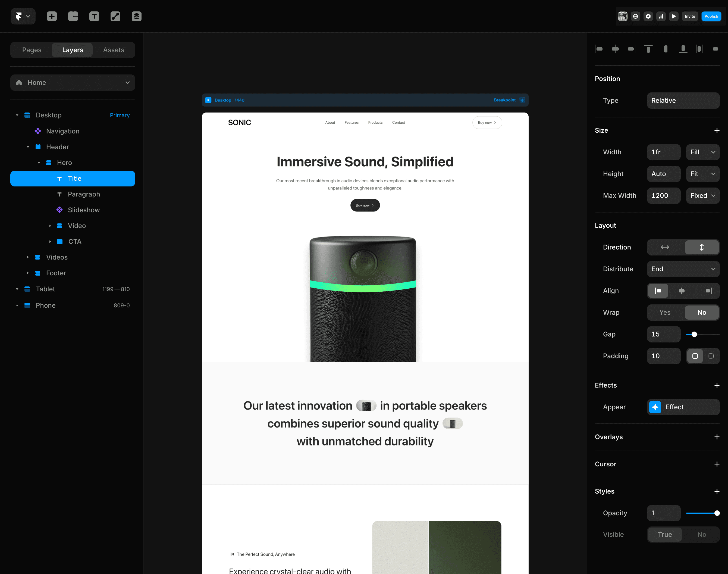Click the analytics bar chart icon

coord(661,16)
